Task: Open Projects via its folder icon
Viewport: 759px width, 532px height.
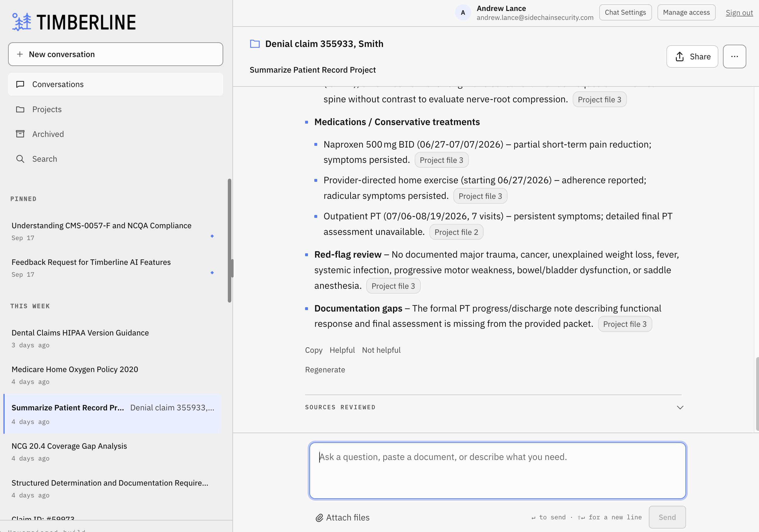Action: coord(20,110)
